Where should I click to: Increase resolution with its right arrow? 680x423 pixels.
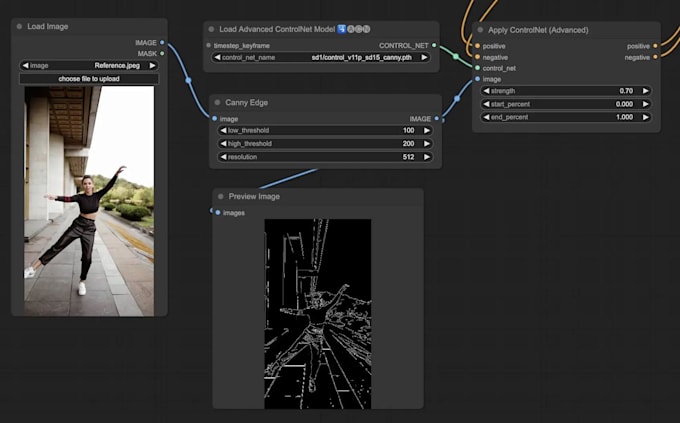click(427, 157)
